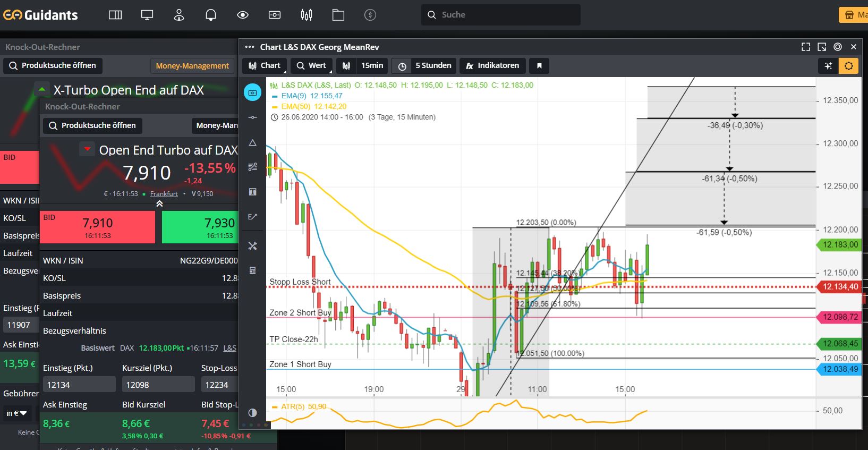This screenshot has width=868, height=450.
Task: Select the horizontal line drawing tool
Action: (x=252, y=117)
